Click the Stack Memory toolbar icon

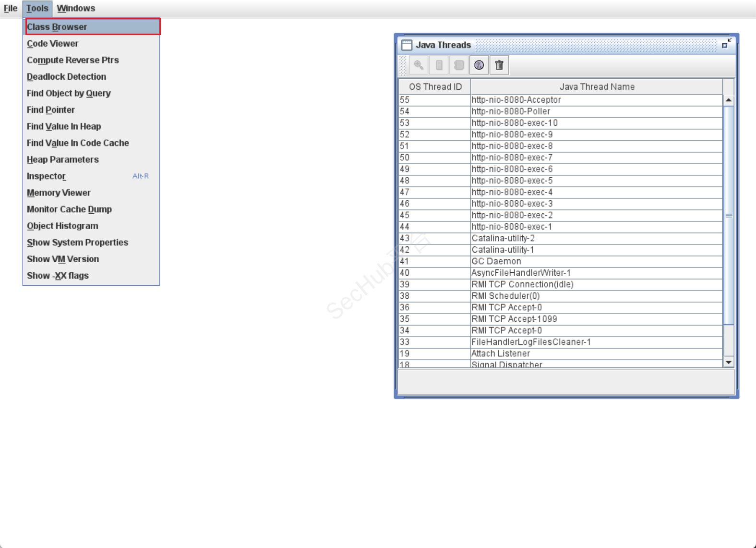[439, 65]
